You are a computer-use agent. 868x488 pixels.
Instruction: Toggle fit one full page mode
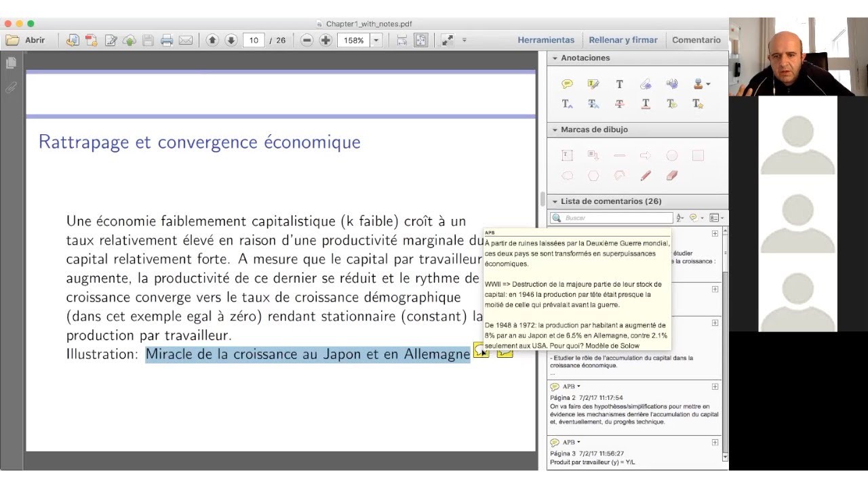tap(421, 40)
